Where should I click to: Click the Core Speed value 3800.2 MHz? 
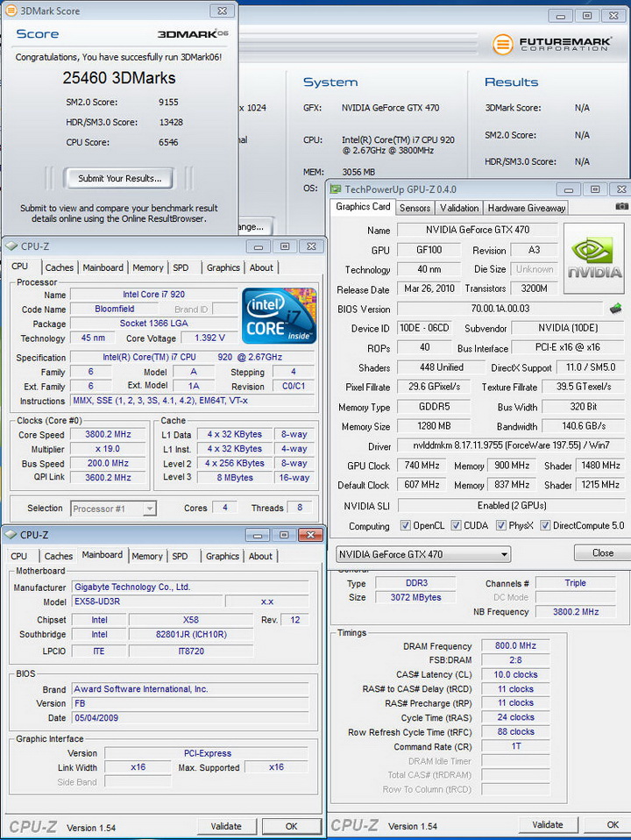tap(108, 434)
